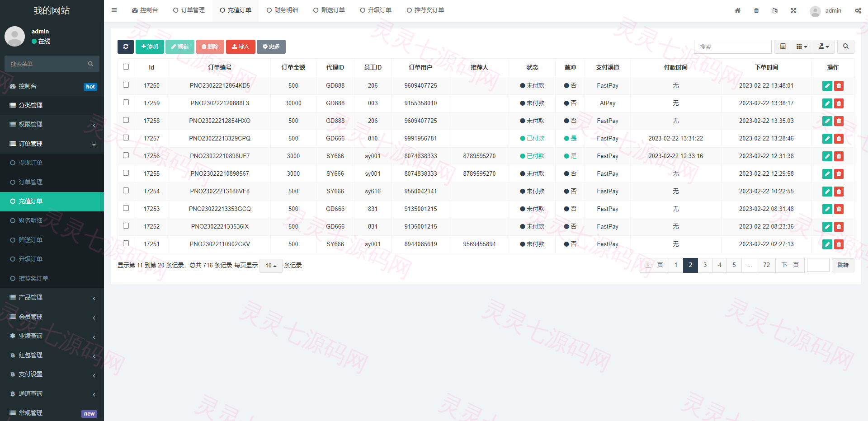This screenshot has width=868, height=421.
Task: Open language switch icon in header
Action: 775,10
